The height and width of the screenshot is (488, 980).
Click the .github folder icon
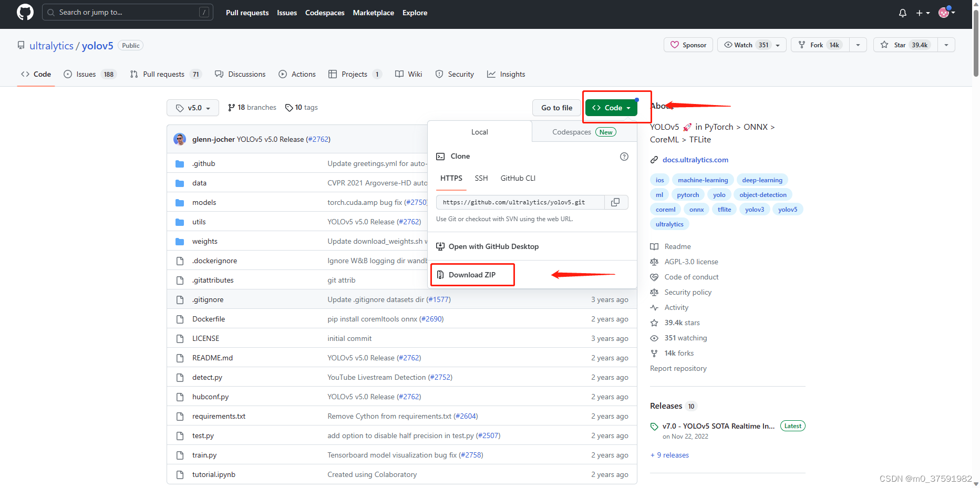coord(180,164)
